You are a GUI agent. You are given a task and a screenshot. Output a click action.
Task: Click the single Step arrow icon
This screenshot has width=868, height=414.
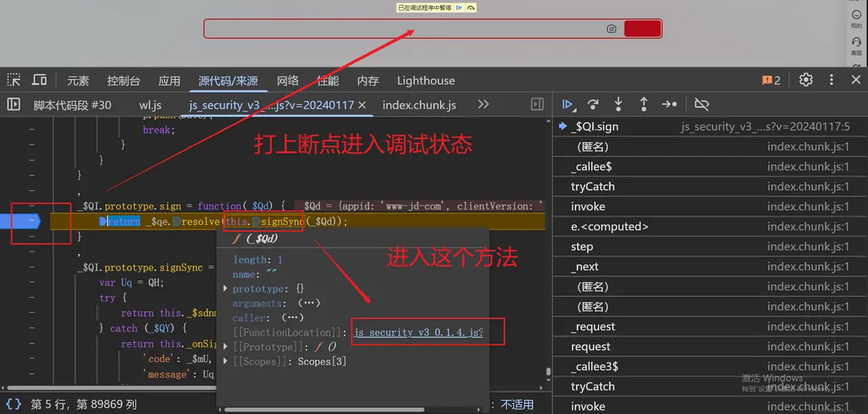[x=669, y=104]
